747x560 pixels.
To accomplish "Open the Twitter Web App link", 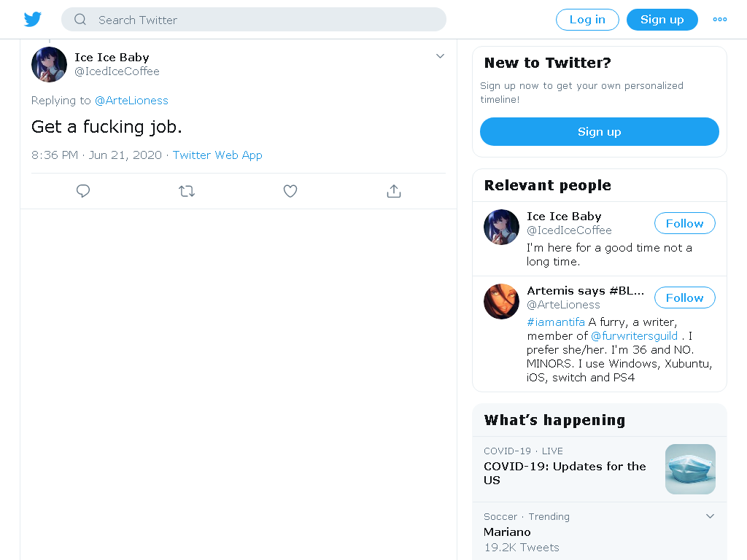I will [x=217, y=155].
